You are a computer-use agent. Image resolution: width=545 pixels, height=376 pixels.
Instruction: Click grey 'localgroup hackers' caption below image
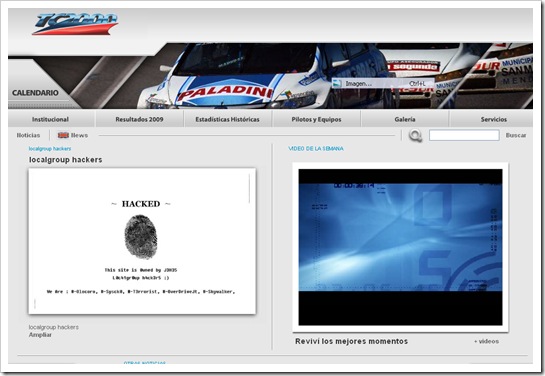coord(54,327)
